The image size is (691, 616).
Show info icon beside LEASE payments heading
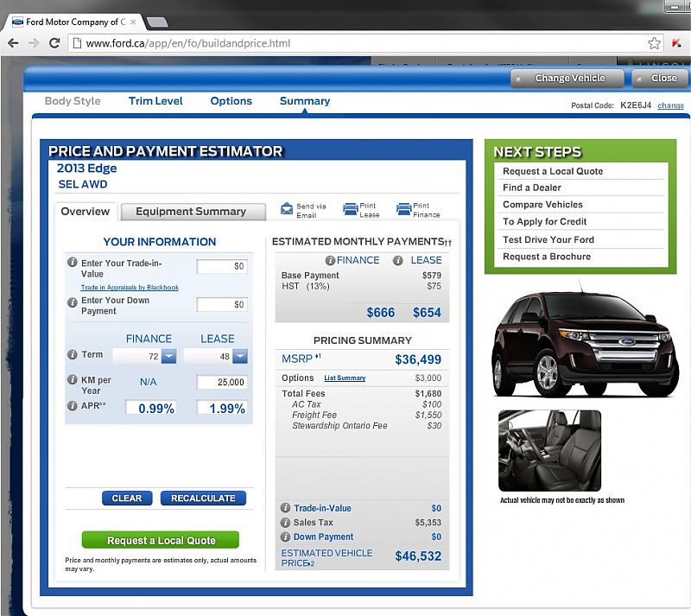pyautogui.click(x=397, y=261)
